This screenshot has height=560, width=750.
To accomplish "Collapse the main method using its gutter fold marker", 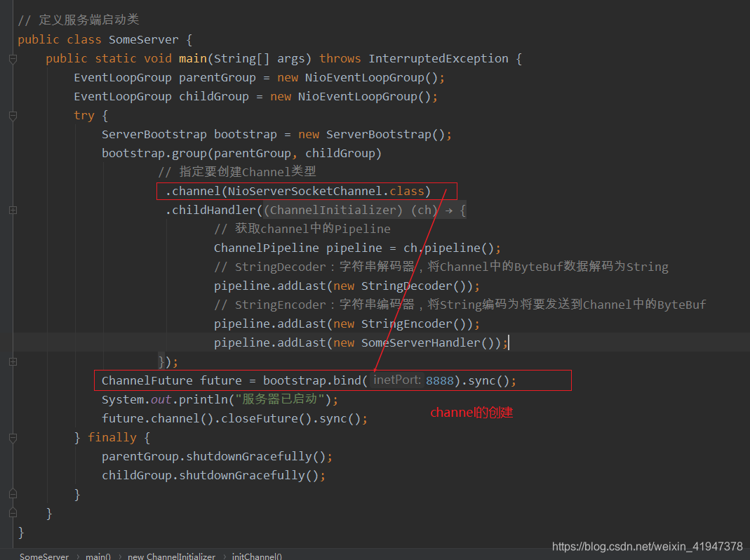I will click(13, 59).
